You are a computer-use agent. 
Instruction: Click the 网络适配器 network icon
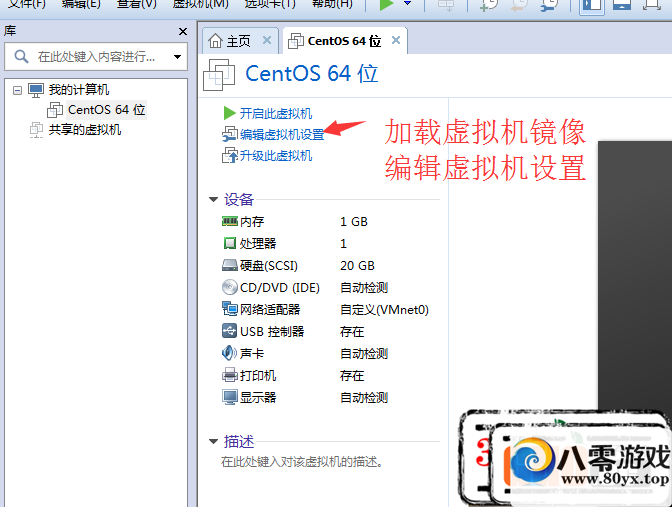pos(230,309)
